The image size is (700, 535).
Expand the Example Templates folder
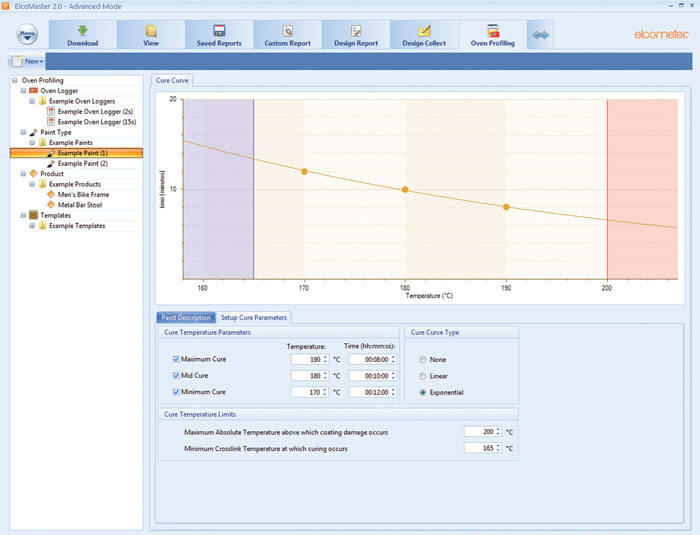tap(33, 226)
